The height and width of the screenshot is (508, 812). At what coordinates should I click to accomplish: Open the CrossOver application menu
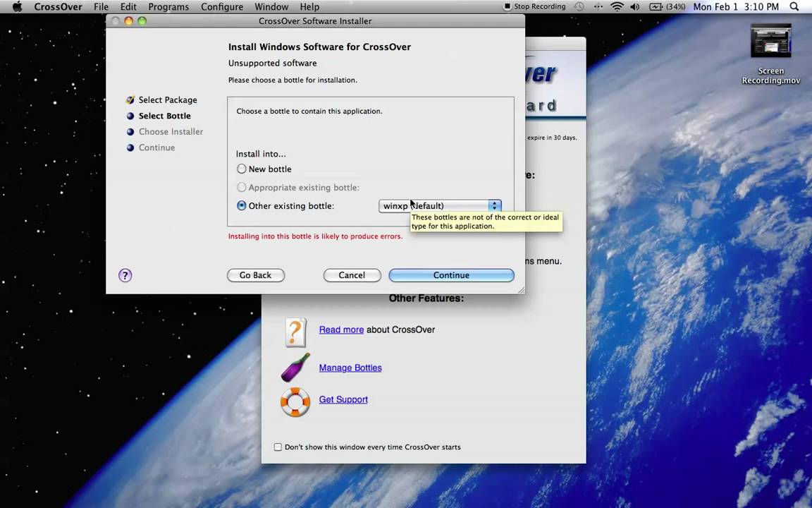click(57, 7)
